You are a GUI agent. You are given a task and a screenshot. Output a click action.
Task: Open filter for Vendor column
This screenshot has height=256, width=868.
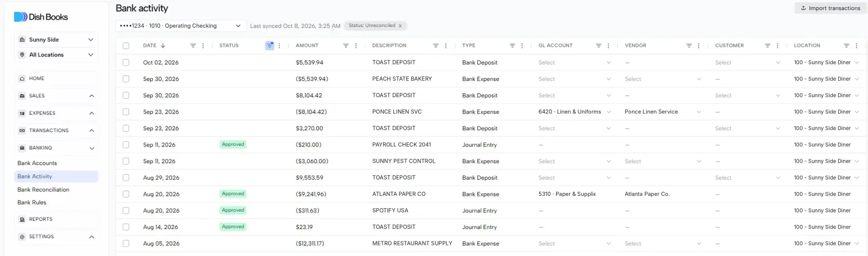tap(688, 46)
